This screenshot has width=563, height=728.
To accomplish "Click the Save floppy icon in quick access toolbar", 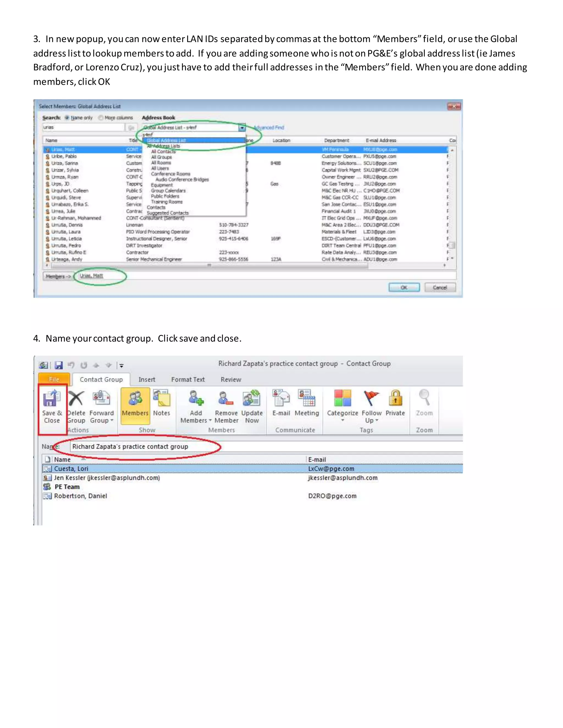I will pyautogui.click(x=59, y=365).
